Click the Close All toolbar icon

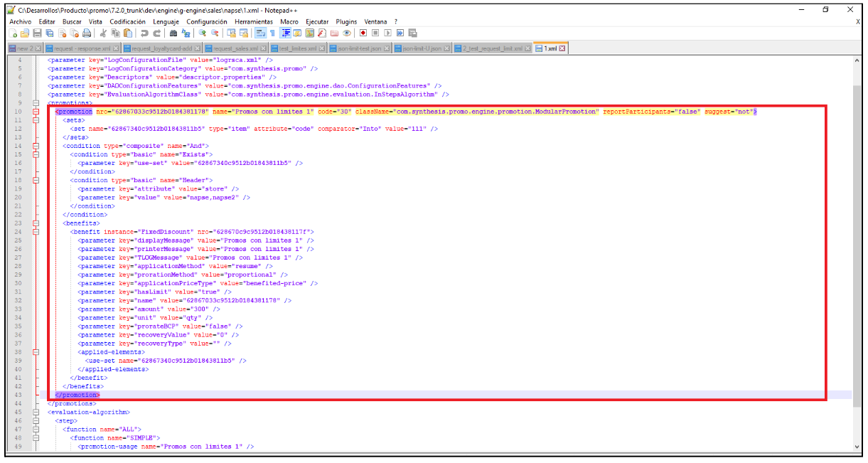coord(74,33)
